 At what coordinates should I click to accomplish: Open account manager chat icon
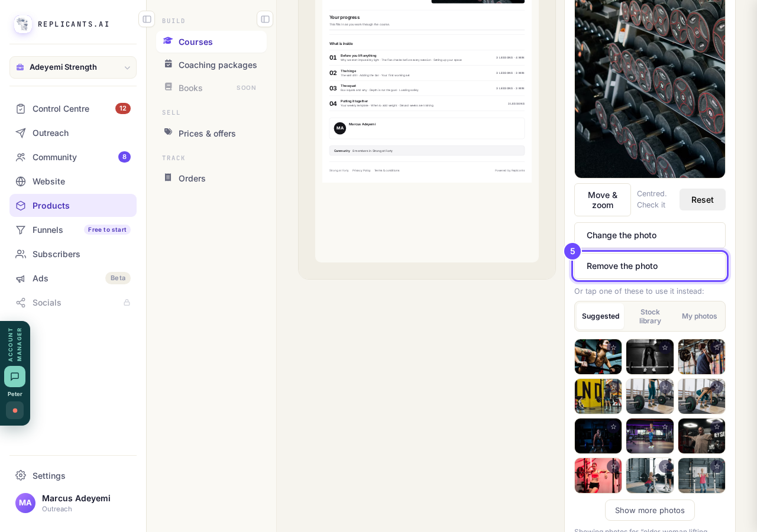(15, 377)
